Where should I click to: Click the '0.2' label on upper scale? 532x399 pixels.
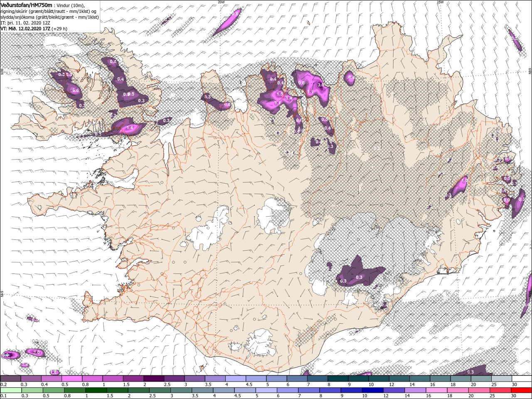4,384
